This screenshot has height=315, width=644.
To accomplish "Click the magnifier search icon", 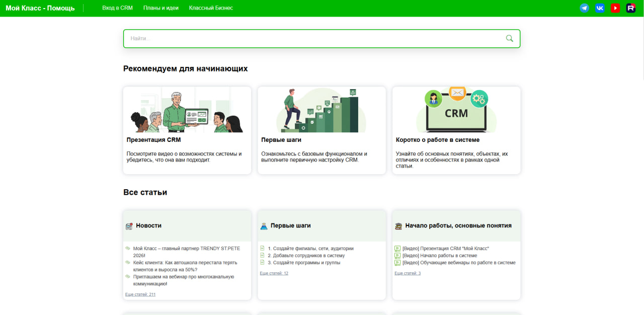I will [x=510, y=38].
